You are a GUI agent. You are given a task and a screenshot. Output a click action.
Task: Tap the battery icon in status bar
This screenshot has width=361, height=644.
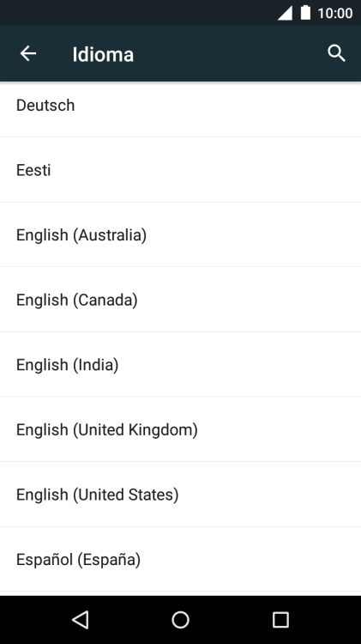pos(305,13)
